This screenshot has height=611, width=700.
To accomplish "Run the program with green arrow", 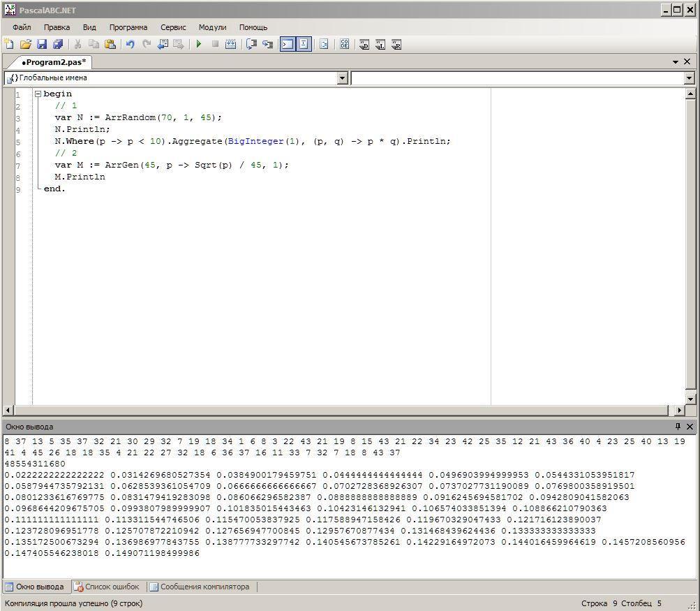I will (x=199, y=44).
